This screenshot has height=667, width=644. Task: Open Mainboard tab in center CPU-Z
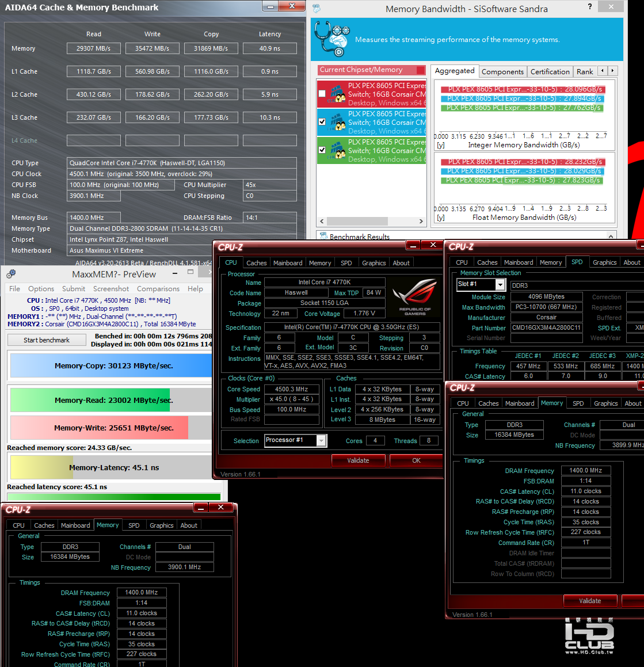pos(288,263)
